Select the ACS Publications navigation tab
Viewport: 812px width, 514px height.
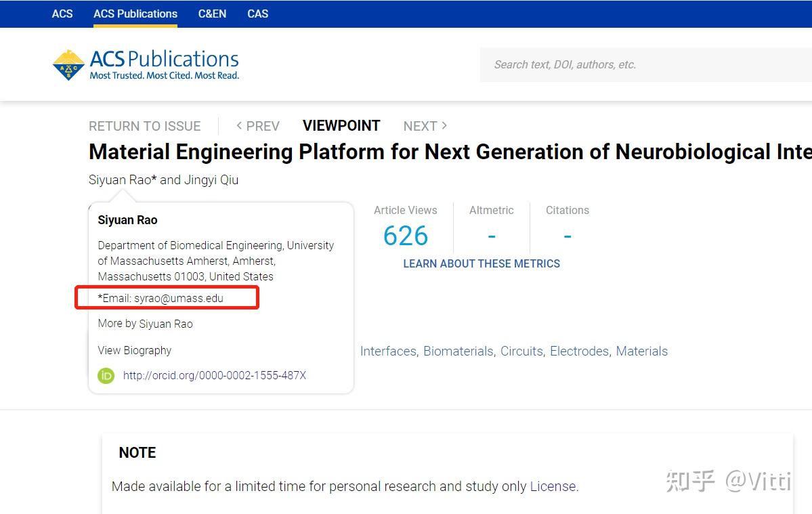(135, 14)
